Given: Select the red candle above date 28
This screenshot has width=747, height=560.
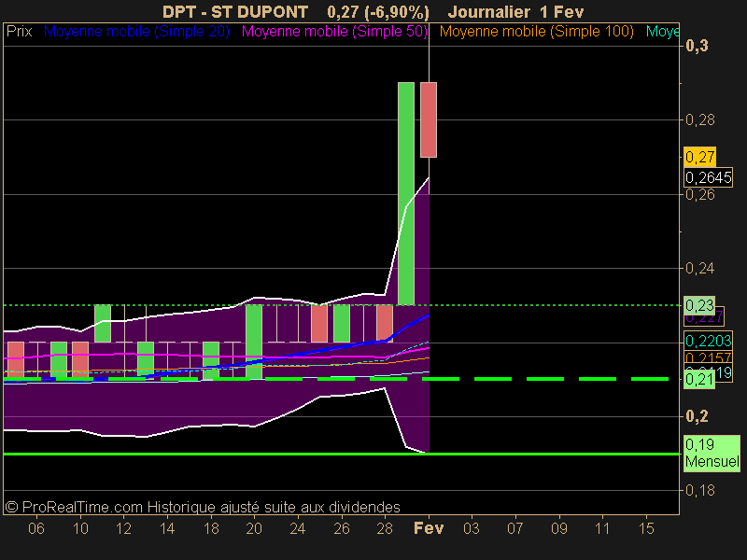Looking at the screenshot, I should point(385,323).
